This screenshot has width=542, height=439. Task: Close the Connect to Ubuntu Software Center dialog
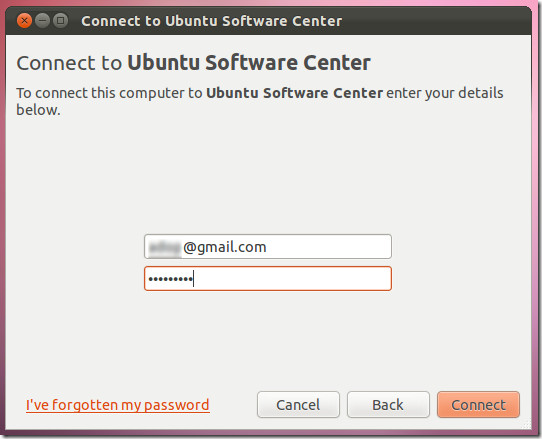(24, 21)
